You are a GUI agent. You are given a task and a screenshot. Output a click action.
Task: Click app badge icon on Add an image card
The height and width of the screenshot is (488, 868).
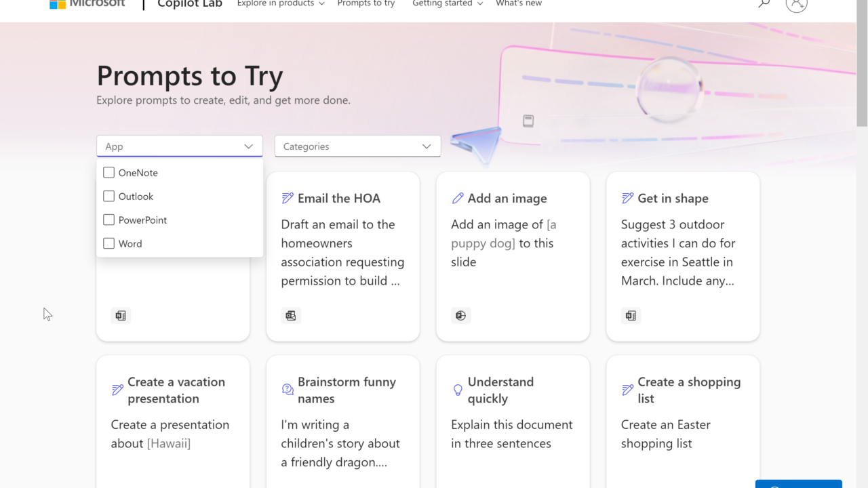tap(460, 316)
